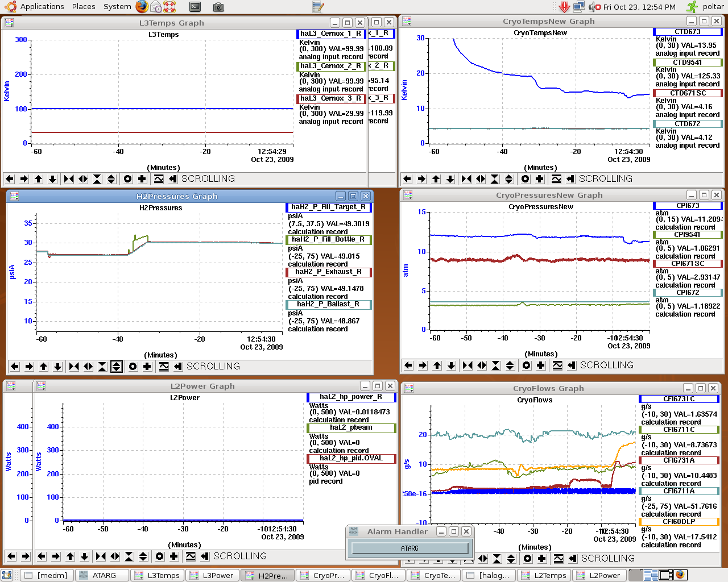The image size is (728, 582).
Task: Select haH2_P_Fill_Target_R legend button
Action: (328, 207)
